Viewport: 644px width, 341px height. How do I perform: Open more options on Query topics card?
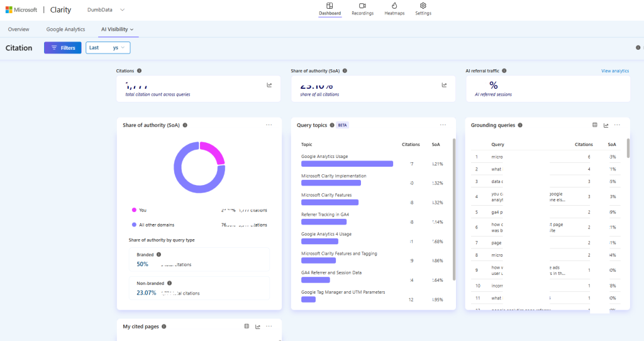(x=443, y=125)
